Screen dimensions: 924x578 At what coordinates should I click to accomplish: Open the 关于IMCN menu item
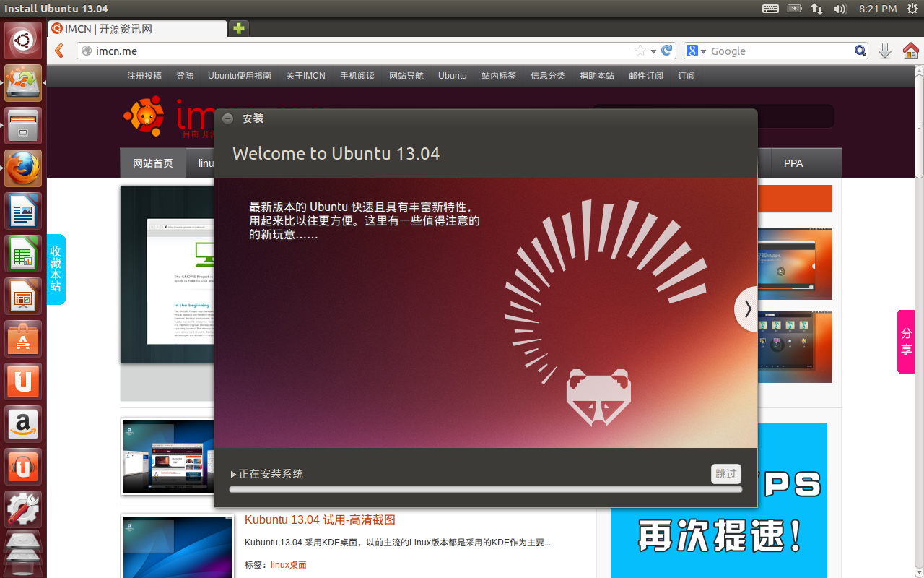click(305, 76)
